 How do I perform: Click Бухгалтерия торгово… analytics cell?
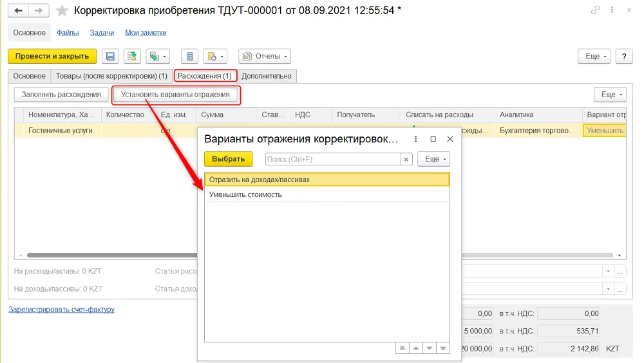point(537,131)
